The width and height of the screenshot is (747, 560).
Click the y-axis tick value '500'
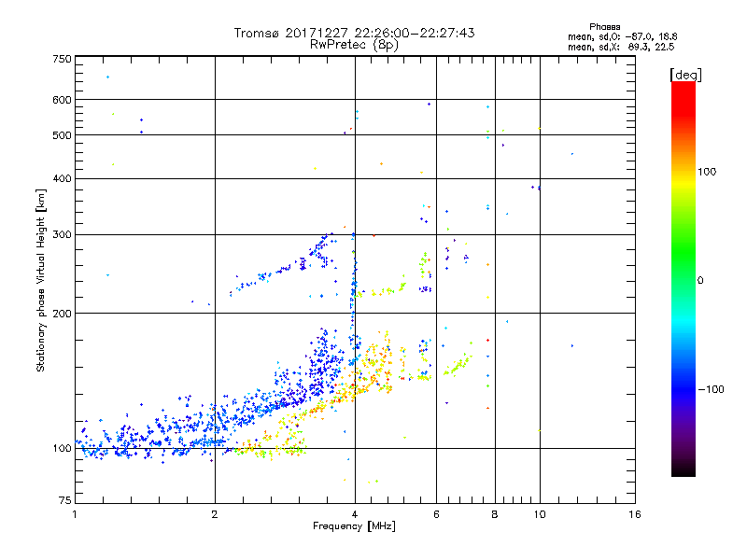pos(62,135)
